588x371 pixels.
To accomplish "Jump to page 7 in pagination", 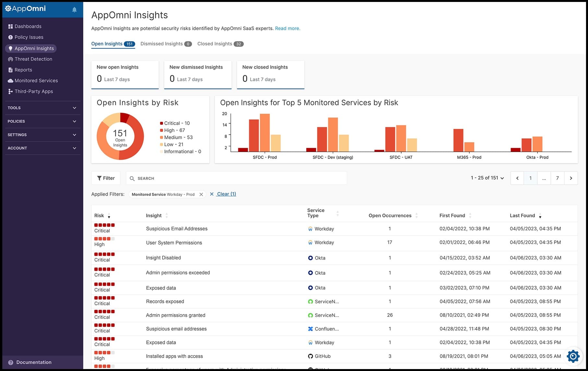I will click(x=558, y=178).
